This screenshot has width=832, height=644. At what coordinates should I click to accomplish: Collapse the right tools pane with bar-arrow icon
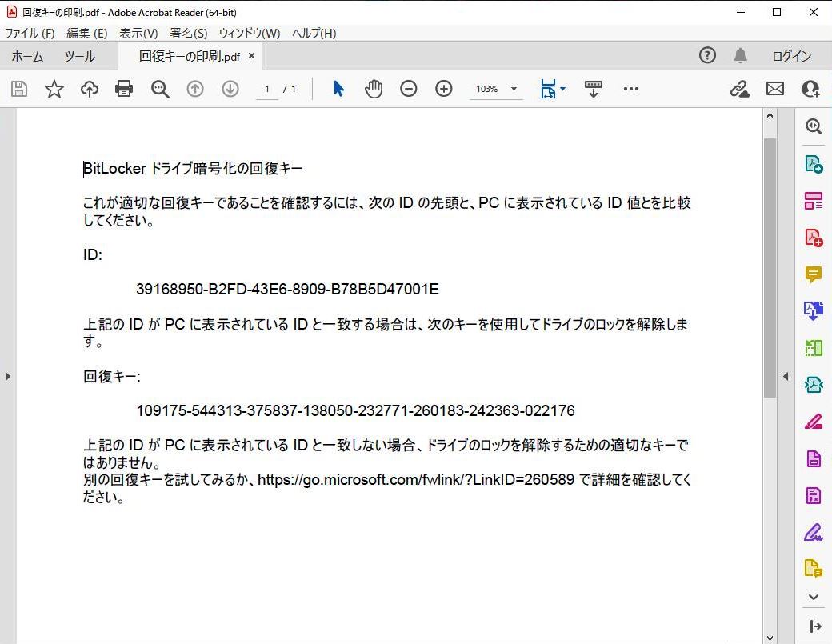tap(815, 626)
